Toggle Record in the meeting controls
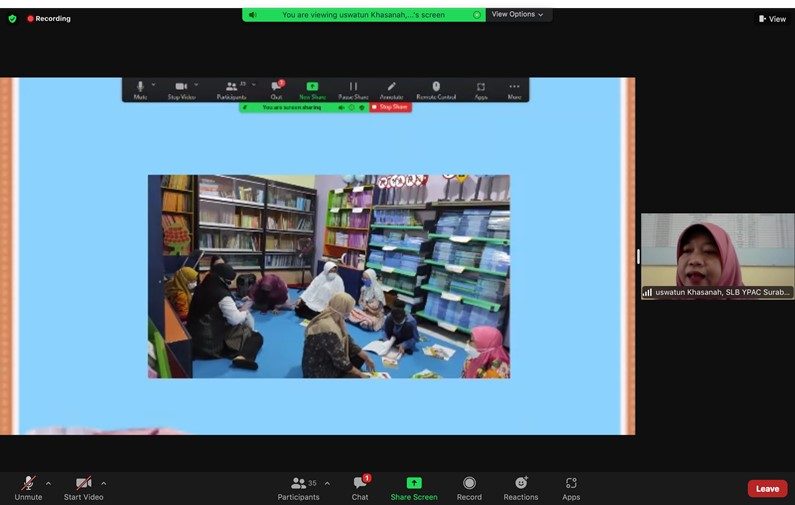This screenshot has width=795, height=505. tap(469, 487)
